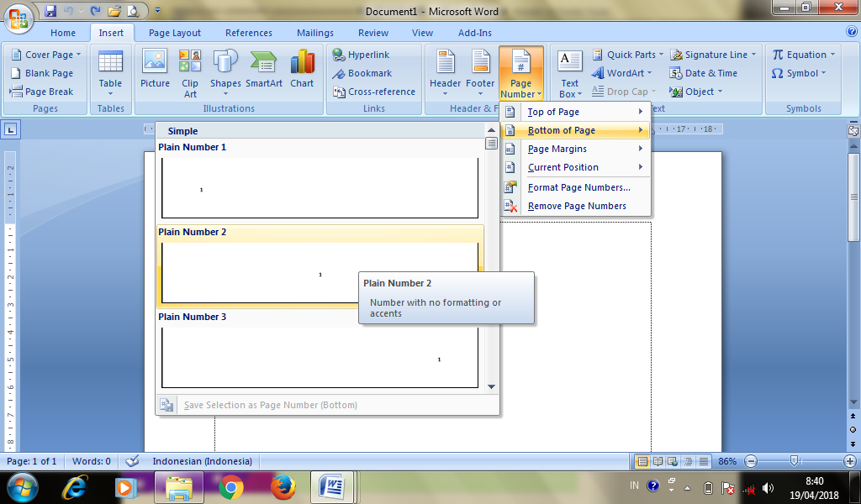Select Plain Number 1 thumbnail

click(x=320, y=188)
